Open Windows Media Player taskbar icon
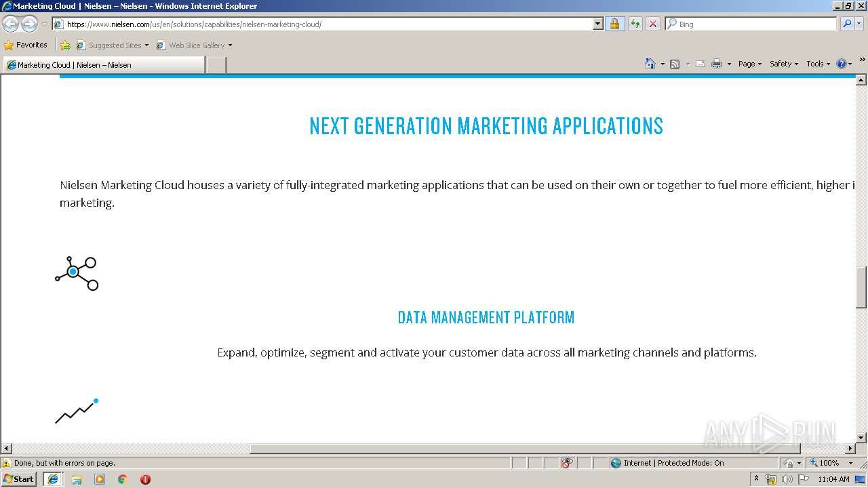 (x=100, y=479)
